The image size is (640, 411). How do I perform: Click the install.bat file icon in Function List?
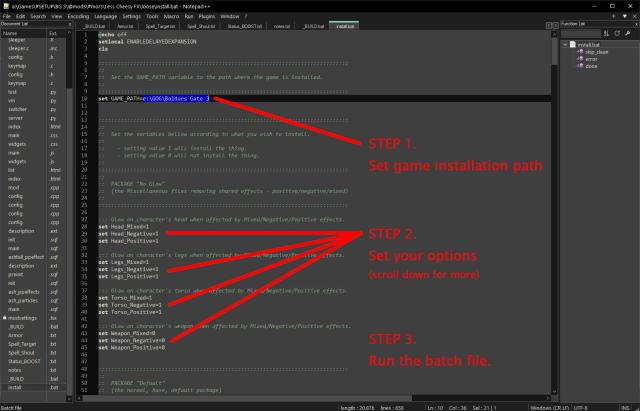573,44
